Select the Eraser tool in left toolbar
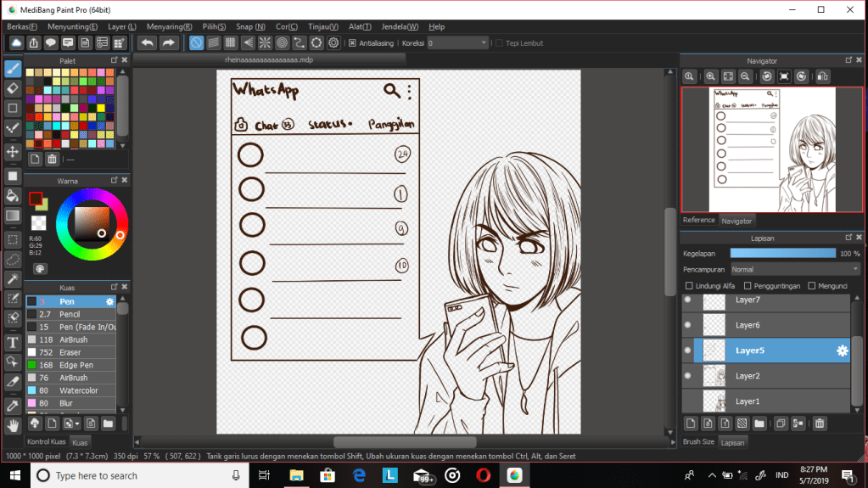Viewport: 868px width, 488px height. [13, 88]
